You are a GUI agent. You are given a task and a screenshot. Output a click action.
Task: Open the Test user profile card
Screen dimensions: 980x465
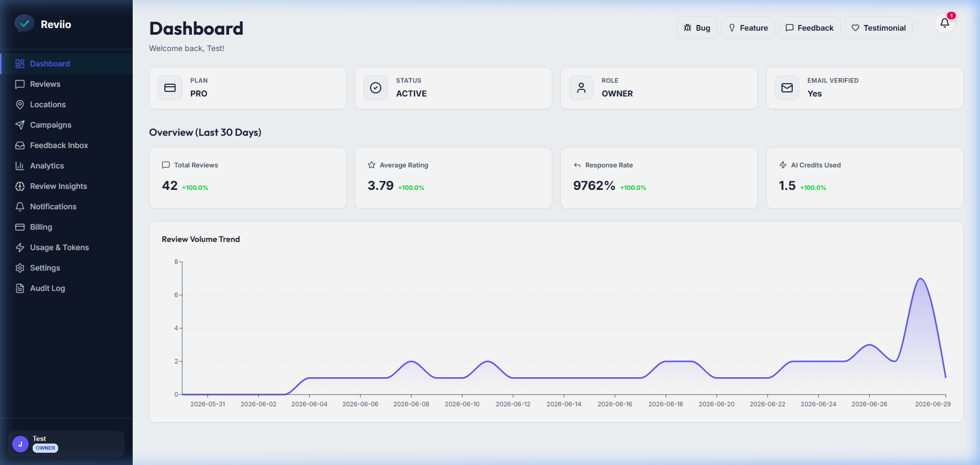point(66,444)
